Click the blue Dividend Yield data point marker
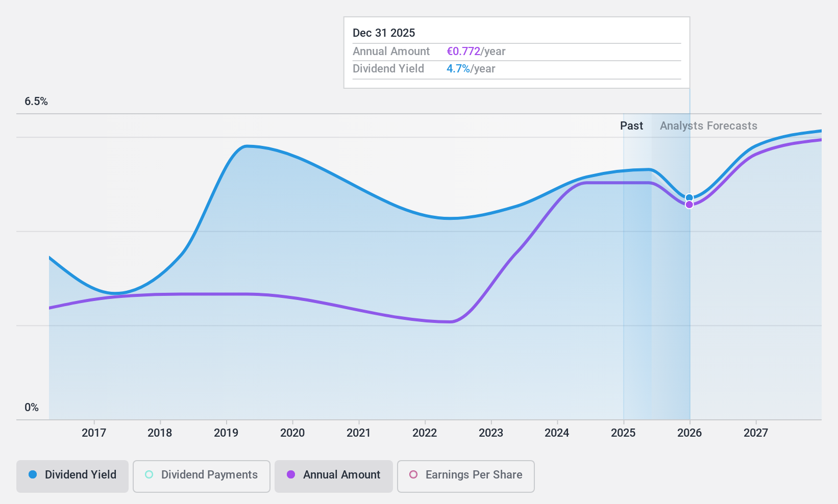838x504 pixels. point(689,197)
